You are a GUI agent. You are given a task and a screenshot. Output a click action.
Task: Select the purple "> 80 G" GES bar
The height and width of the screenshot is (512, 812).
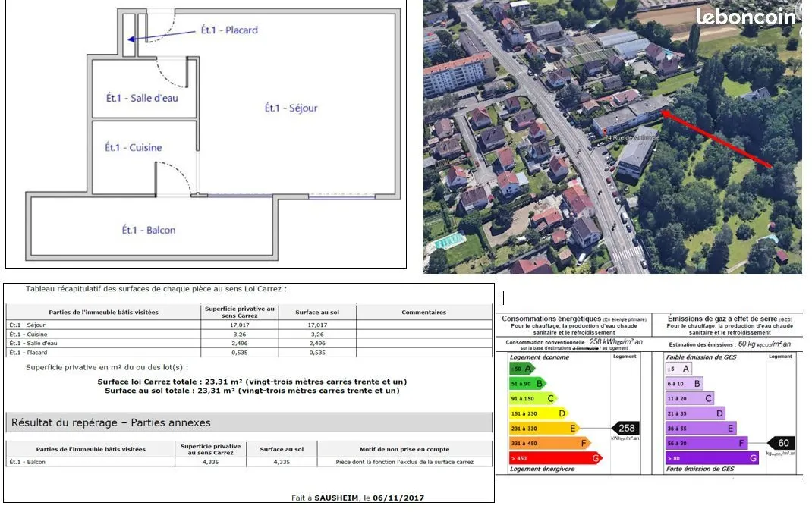pos(713,458)
